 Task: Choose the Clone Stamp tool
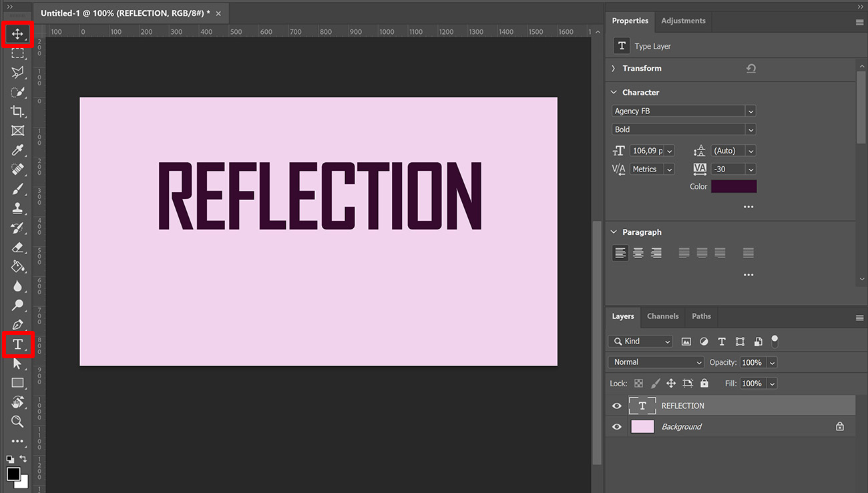pos(17,208)
